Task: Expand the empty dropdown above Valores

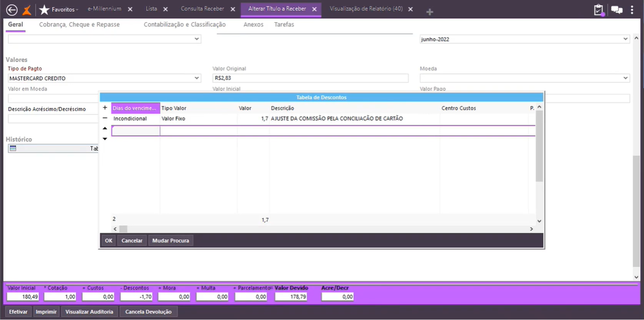Action: pyautogui.click(x=197, y=39)
